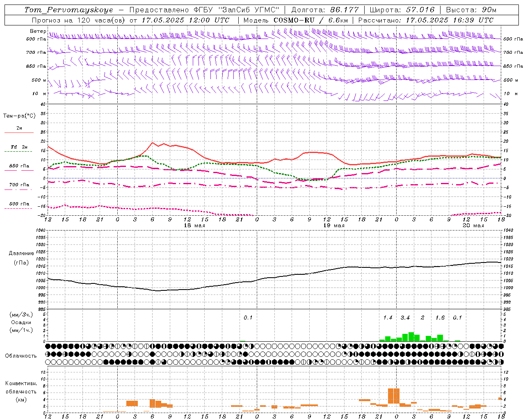This screenshot has height=420, width=525.
Task: Click the 850 гПа temperature legend entry
Action: coord(19,166)
